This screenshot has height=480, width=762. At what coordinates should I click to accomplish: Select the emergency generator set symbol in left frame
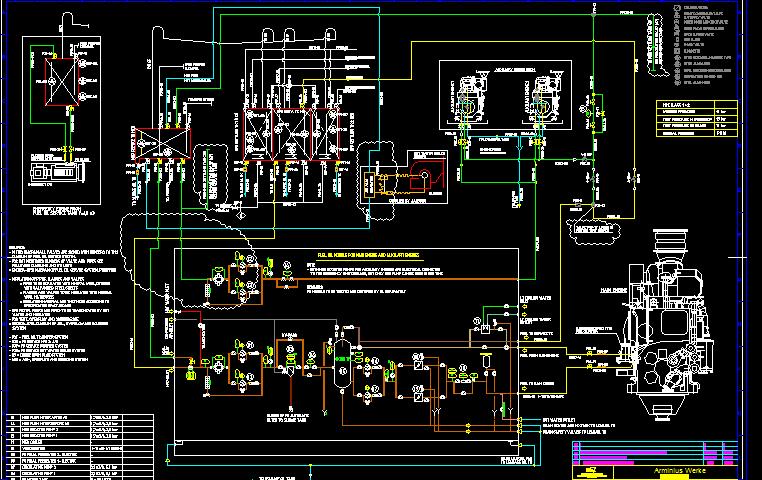click(56, 172)
